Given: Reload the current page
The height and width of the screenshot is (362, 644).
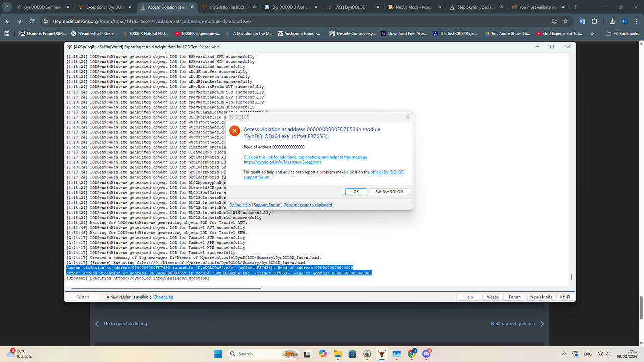Looking at the screenshot, I should 32,21.
